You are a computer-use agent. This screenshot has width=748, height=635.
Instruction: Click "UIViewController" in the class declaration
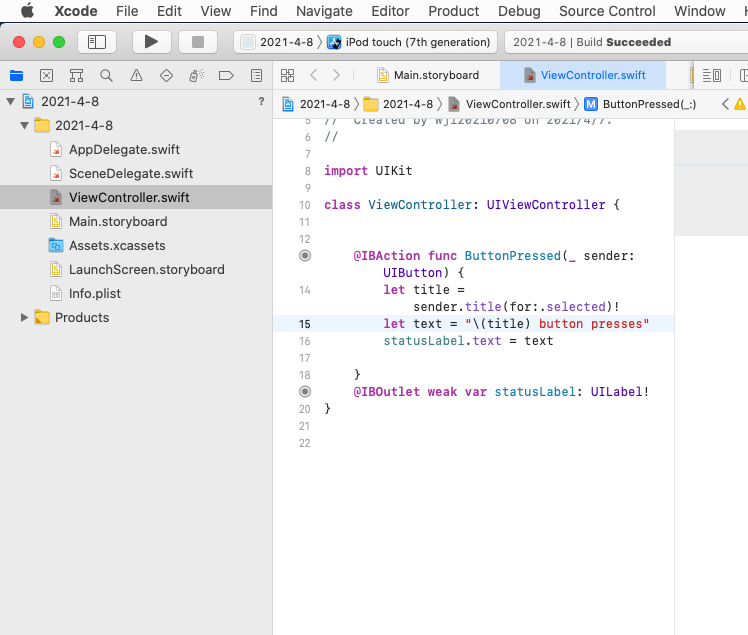(x=546, y=205)
